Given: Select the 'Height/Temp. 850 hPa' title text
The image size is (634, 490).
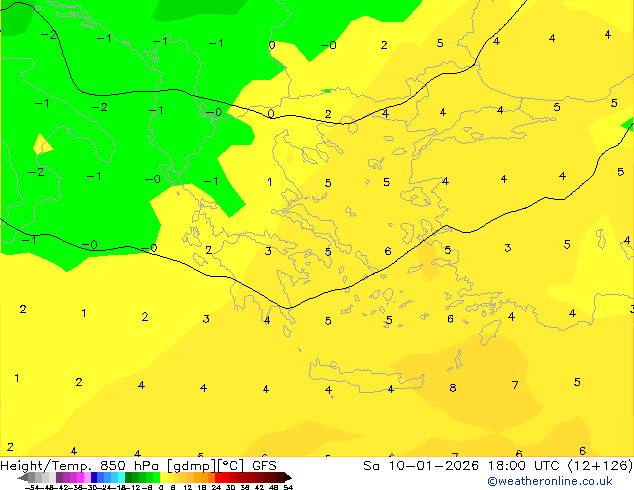Looking at the screenshot, I should coord(79,466).
